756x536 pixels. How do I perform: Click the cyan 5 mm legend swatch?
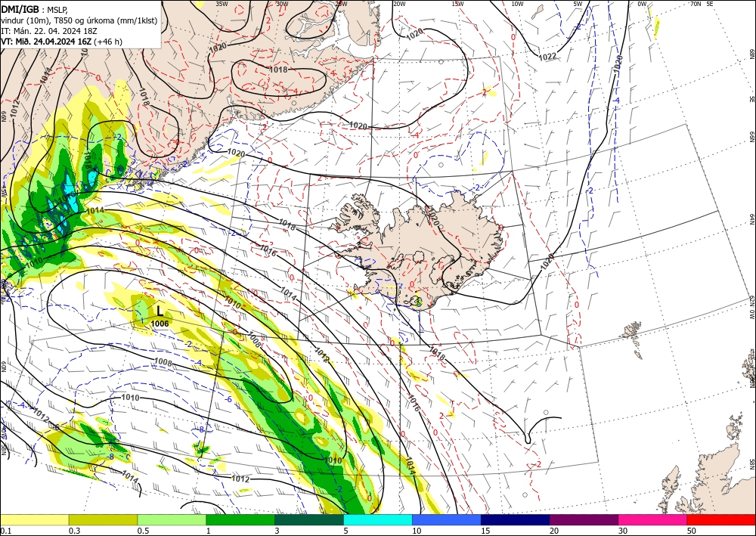tap(378, 519)
